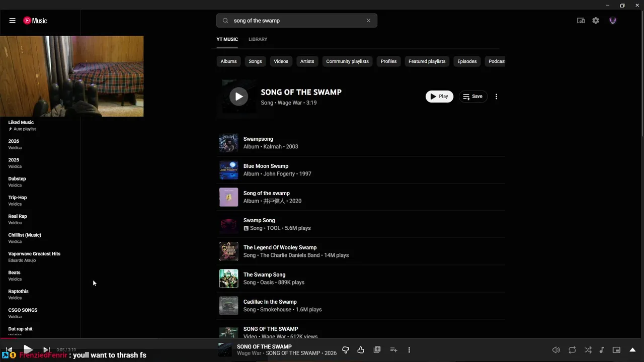Click the search magnifier icon
This screenshot has height=362, width=644.
point(225,21)
